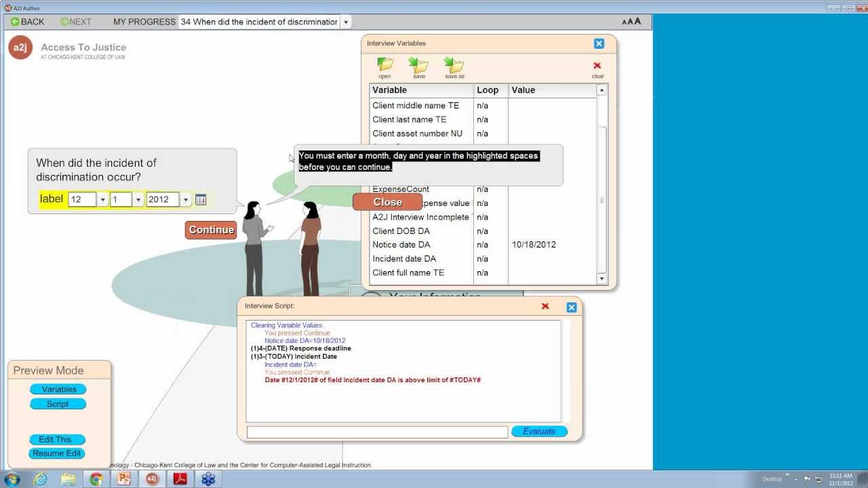Open Windows Explorer folder in taskbar
The height and width of the screenshot is (488, 868).
click(68, 479)
